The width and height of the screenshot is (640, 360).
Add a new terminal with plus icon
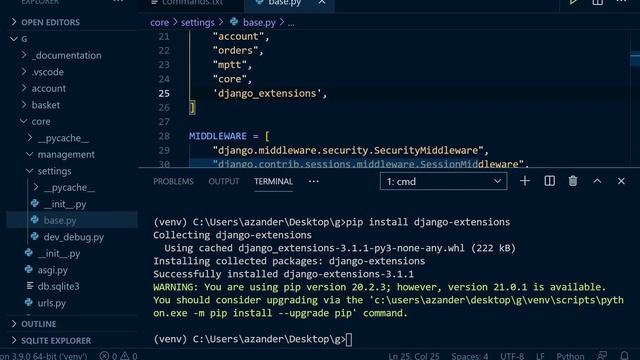[x=525, y=181]
